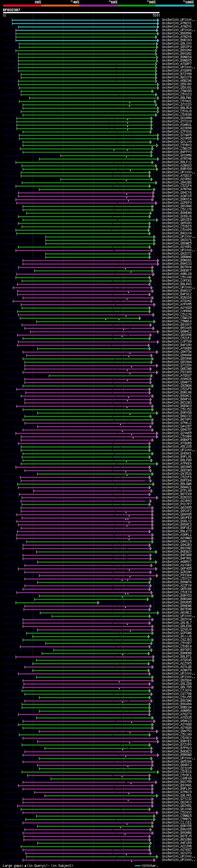Select the UniRef100_B2NID4 label
Screen dimensions: 197x868
(x=177, y=297)
